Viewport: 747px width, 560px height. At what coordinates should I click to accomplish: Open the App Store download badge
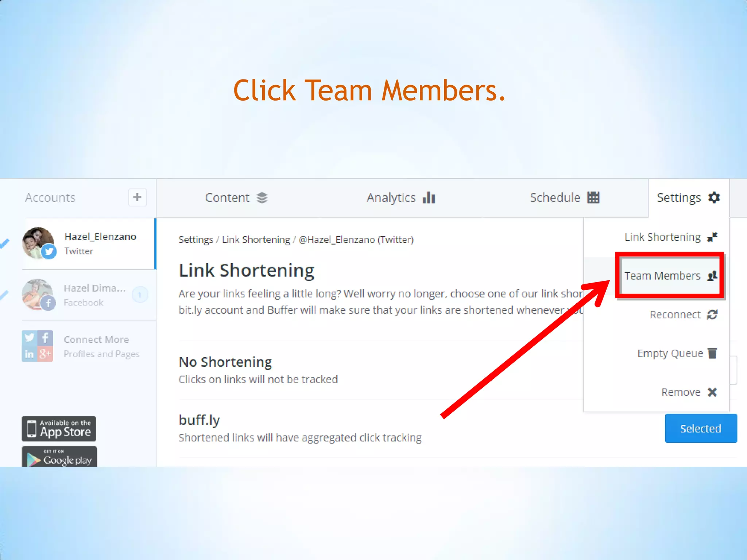pyautogui.click(x=59, y=429)
